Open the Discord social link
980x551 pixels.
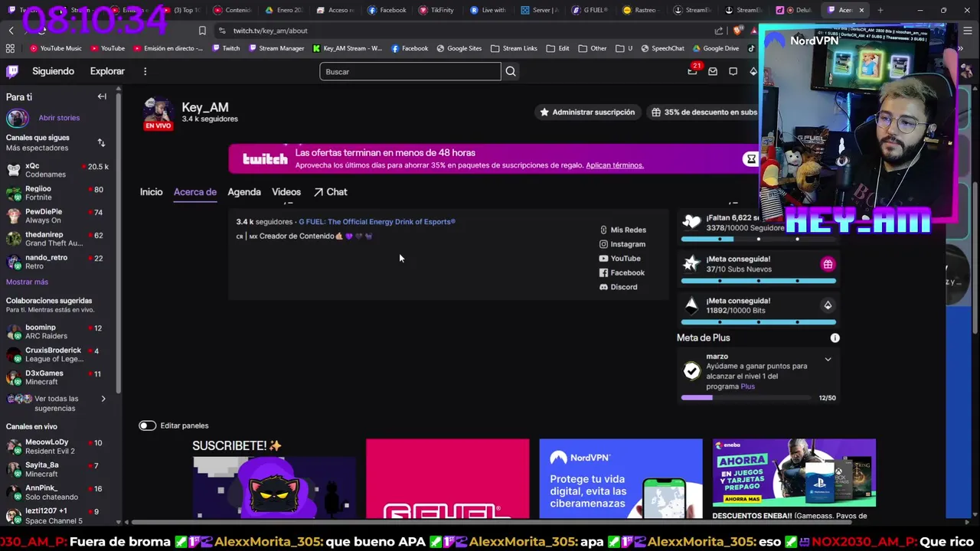(x=618, y=287)
